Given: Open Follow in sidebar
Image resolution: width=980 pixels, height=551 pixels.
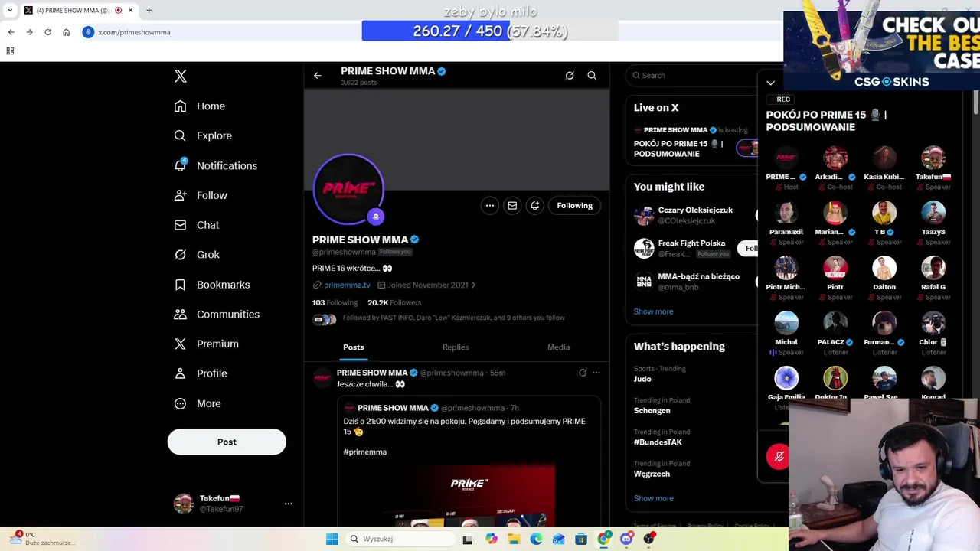Looking at the screenshot, I should click(x=201, y=195).
